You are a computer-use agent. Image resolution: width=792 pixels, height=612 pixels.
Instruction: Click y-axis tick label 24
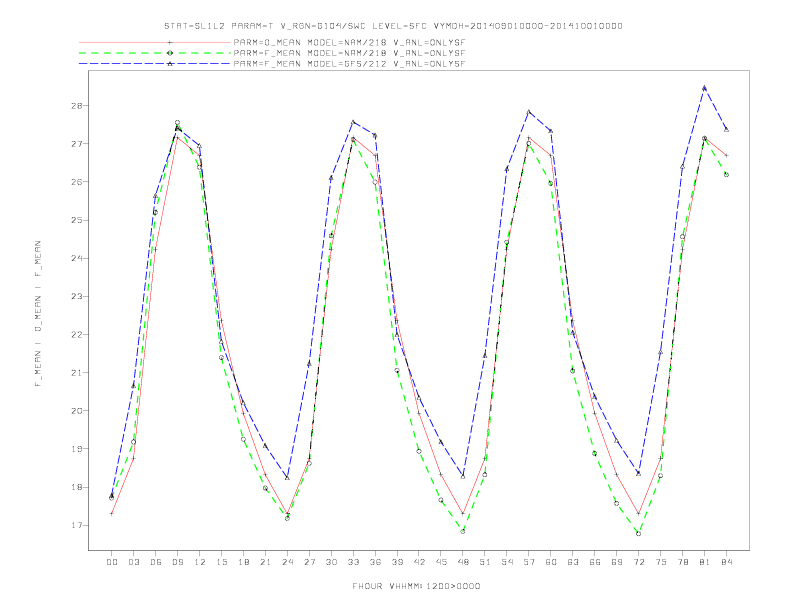[x=77, y=258]
